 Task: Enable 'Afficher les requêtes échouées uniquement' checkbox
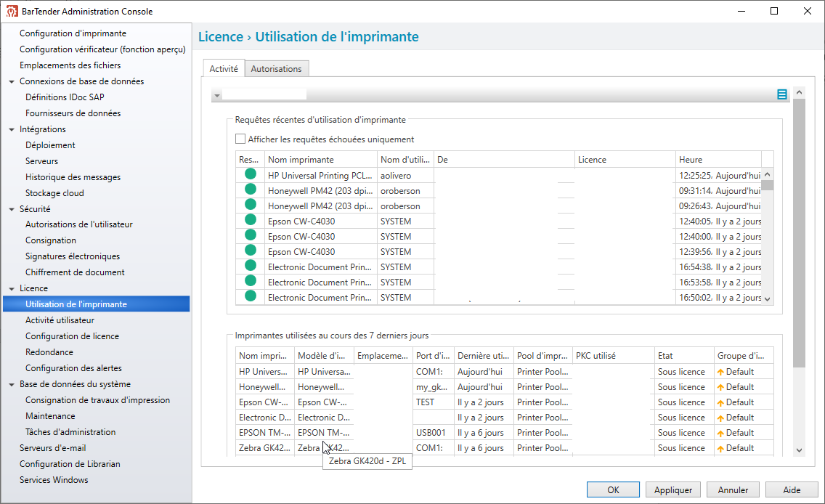click(x=240, y=139)
